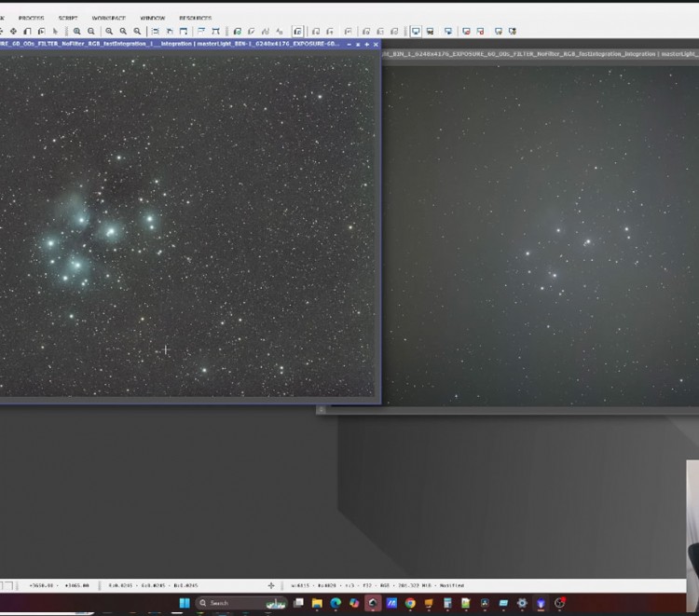Image resolution: width=699 pixels, height=616 pixels.
Task: Open the PROCESS menu
Action: tap(31, 18)
